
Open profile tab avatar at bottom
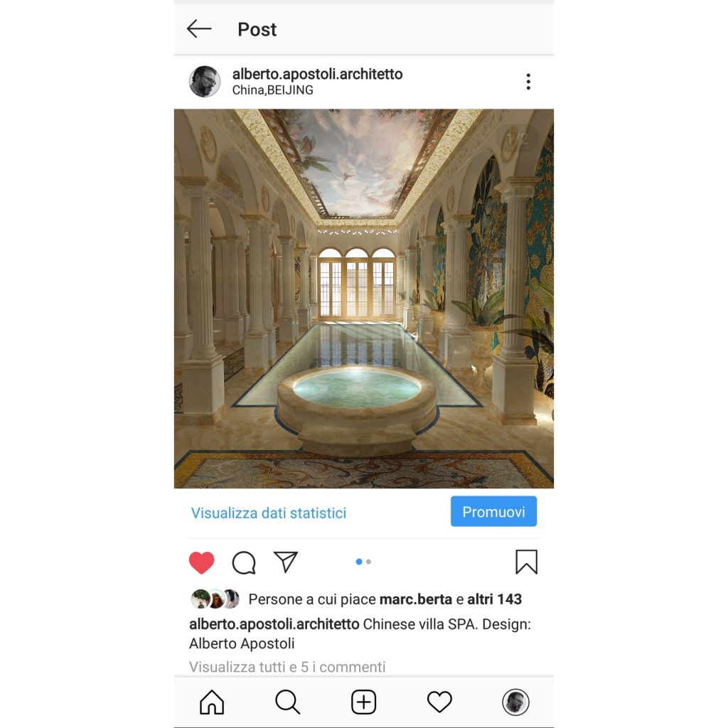pos(515,702)
